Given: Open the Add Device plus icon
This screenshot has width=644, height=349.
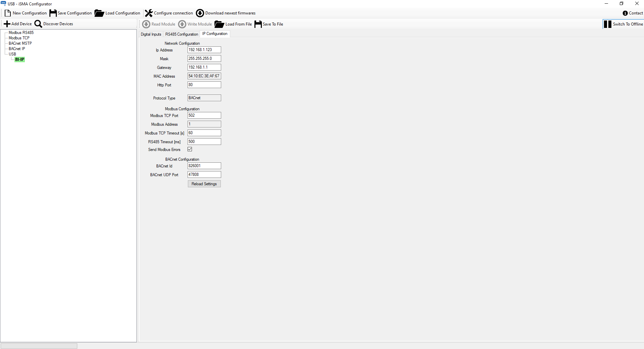Looking at the screenshot, I should [7, 24].
